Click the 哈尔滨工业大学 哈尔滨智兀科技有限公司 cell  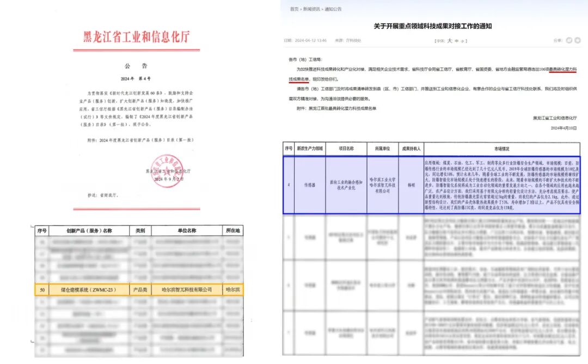tap(383, 185)
